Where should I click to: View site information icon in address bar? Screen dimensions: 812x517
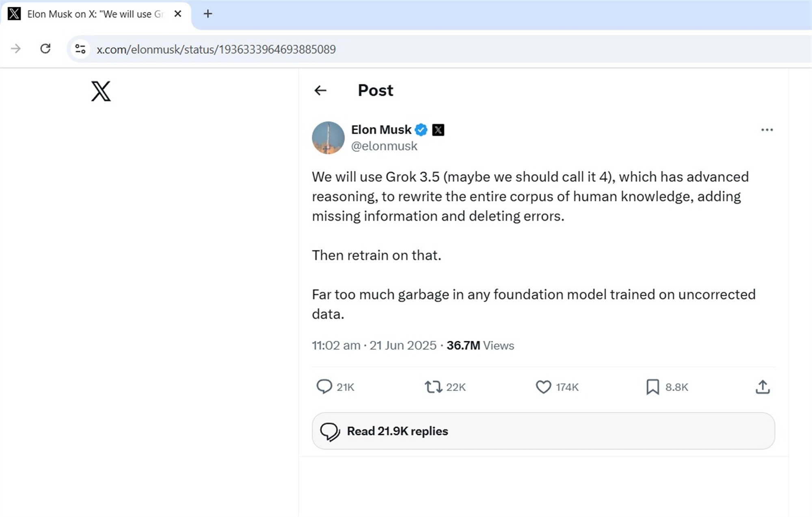point(80,49)
